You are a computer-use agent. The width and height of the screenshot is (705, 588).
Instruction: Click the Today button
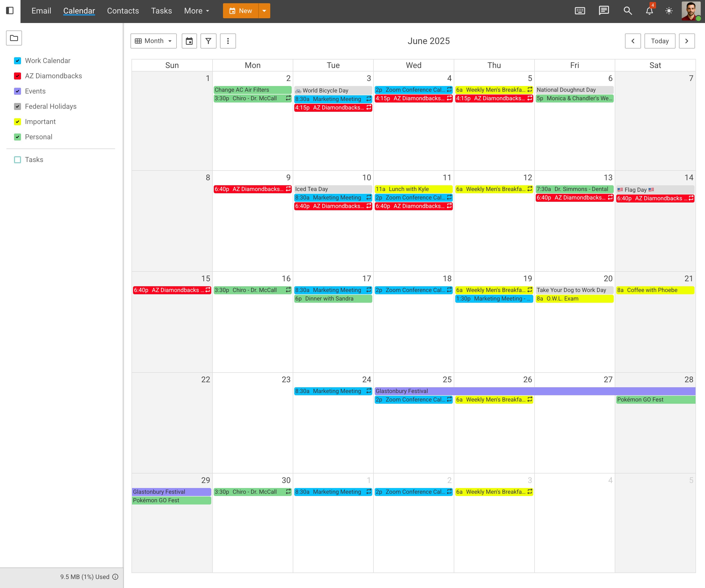click(660, 41)
